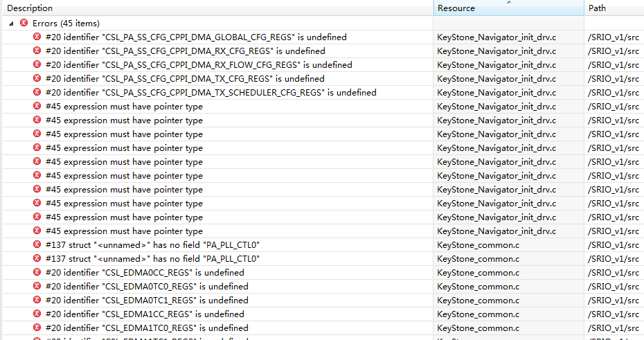The width and height of the screenshot is (644, 340).
Task: Click error icon of CSL_EDMA0CC_REGS entry
Action: click(37, 273)
